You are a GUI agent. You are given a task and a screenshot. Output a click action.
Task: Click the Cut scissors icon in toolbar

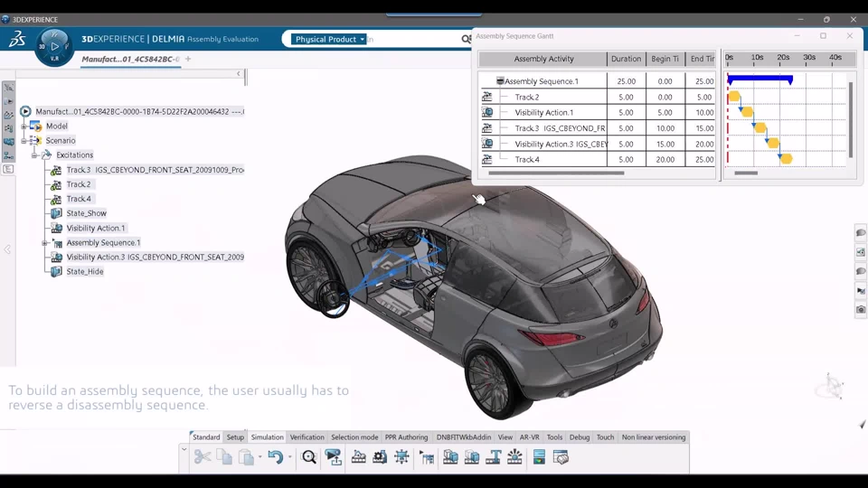point(203,457)
